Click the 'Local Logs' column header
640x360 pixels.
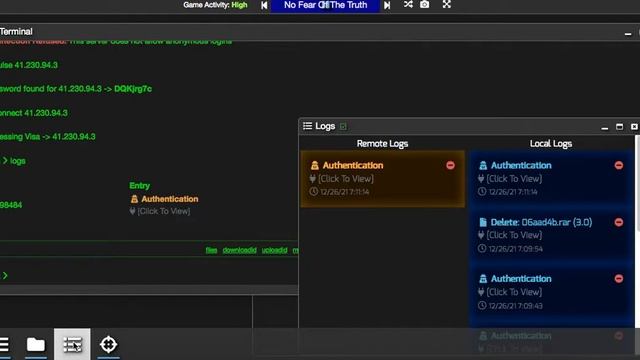[551, 144]
